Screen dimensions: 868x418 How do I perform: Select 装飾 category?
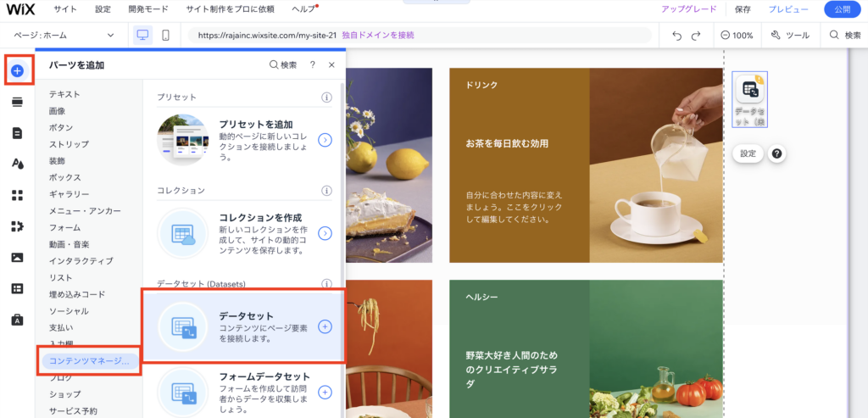click(57, 160)
